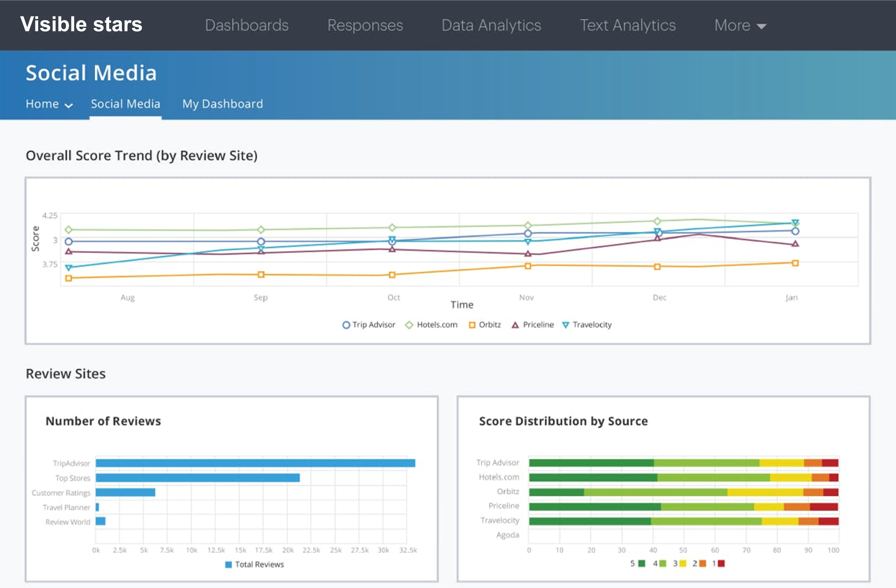This screenshot has width=896, height=588.
Task: Toggle Hotels.com diamond legend marker
Action: point(409,325)
